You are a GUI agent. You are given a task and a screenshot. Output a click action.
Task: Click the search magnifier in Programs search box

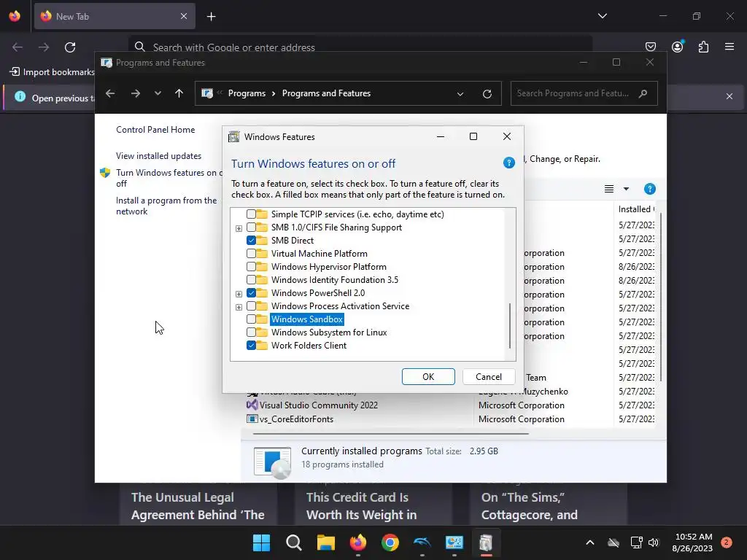(643, 93)
